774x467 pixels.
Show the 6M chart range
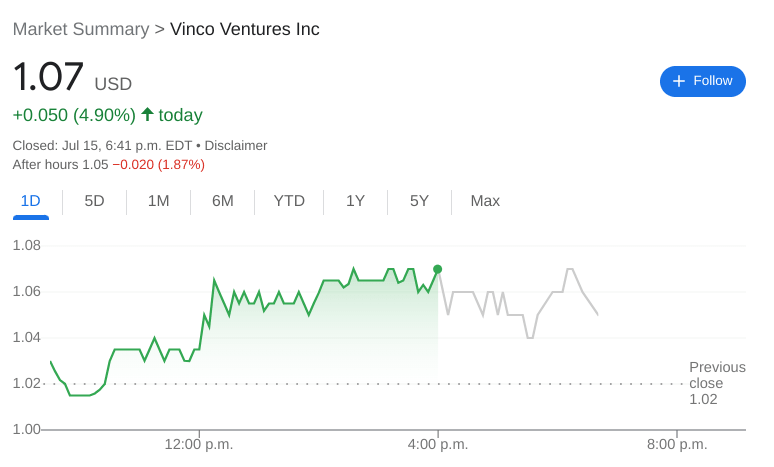(222, 201)
